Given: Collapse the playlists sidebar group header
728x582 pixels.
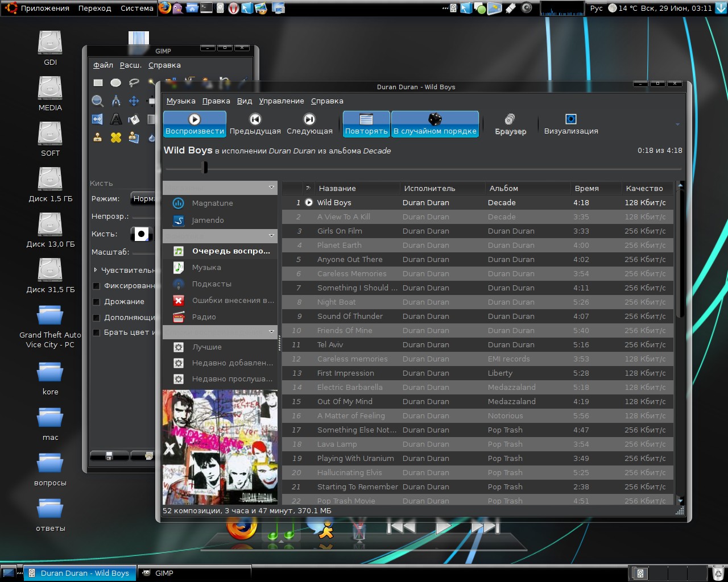Looking at the screenshot, I should 220,331.
